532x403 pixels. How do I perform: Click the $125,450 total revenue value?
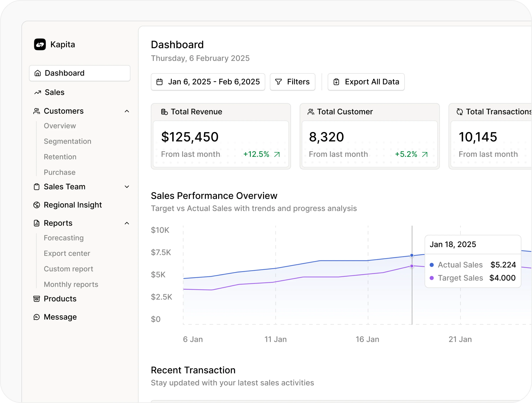190,137
